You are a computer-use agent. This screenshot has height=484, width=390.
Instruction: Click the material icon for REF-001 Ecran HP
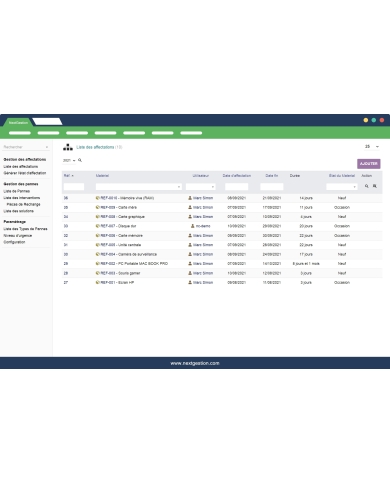[x=98, y=282]
